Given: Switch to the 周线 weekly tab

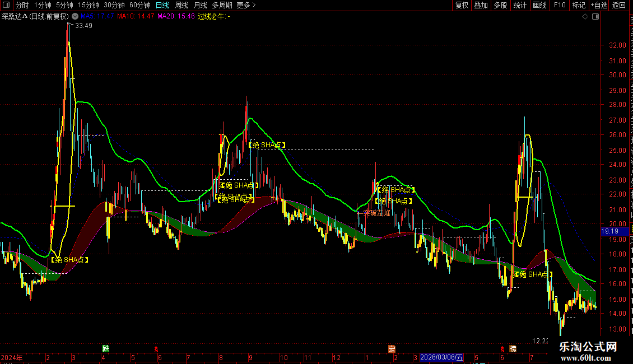Looking at the screenshot, I should pyautogui.click(x=181, y=5).
